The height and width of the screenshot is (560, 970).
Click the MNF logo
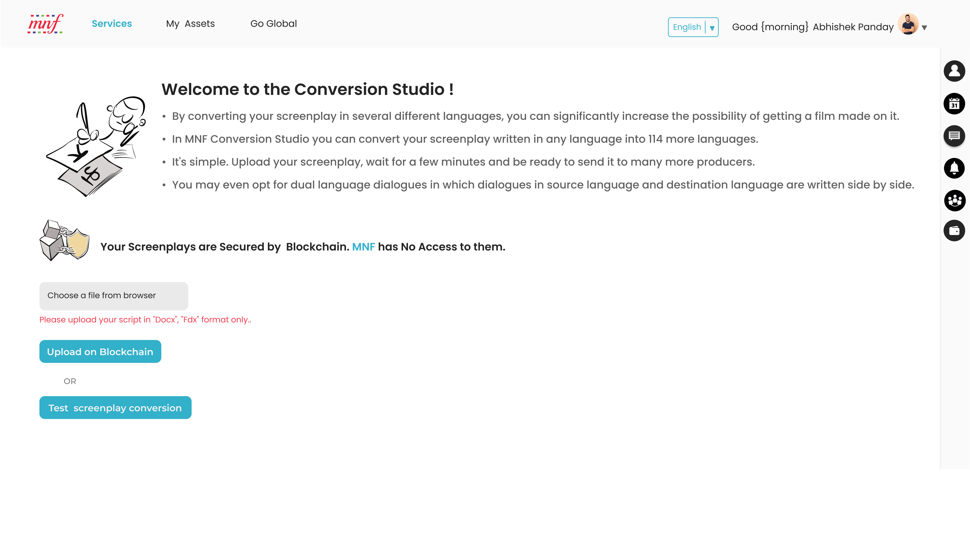45,24
